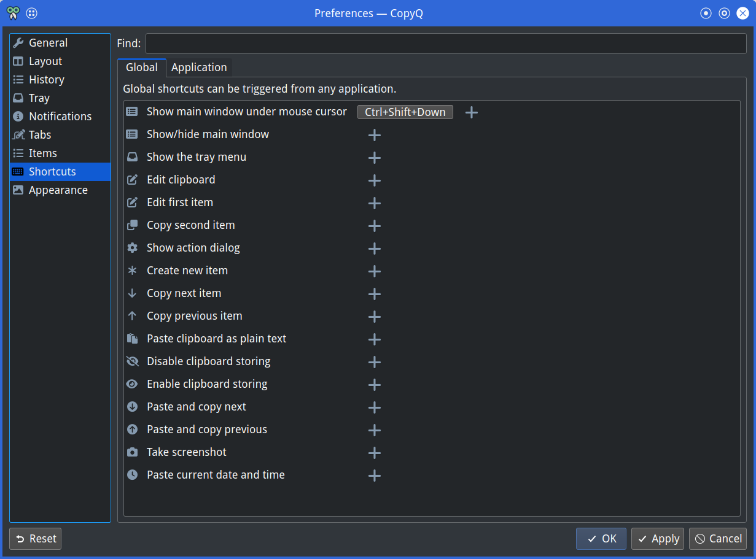756x559 pixels.
Task: Select the Tabs sidebar icon
Action: coord(17,134)
